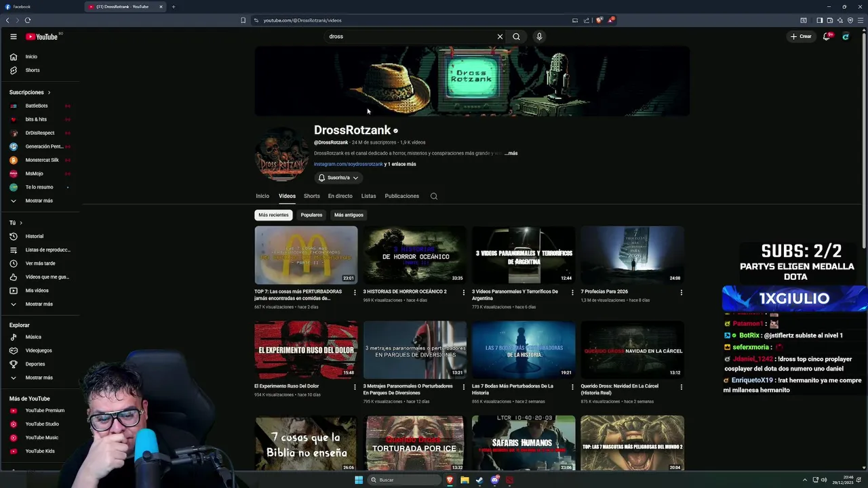The width and height of the screenshot is (868, 488).
Task: Open options menu for TOP 7 comidas video
Action: pyautogui.click(x=355, y=293)
